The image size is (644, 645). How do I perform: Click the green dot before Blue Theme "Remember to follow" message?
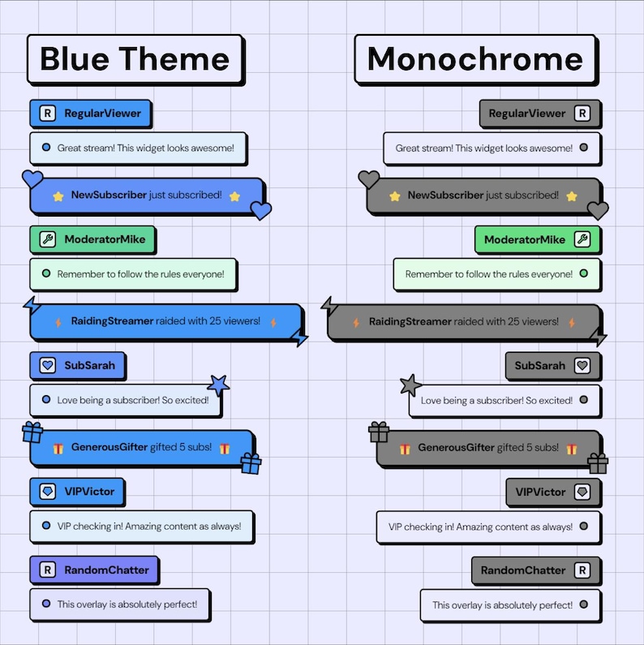click(x=46, y=273)
